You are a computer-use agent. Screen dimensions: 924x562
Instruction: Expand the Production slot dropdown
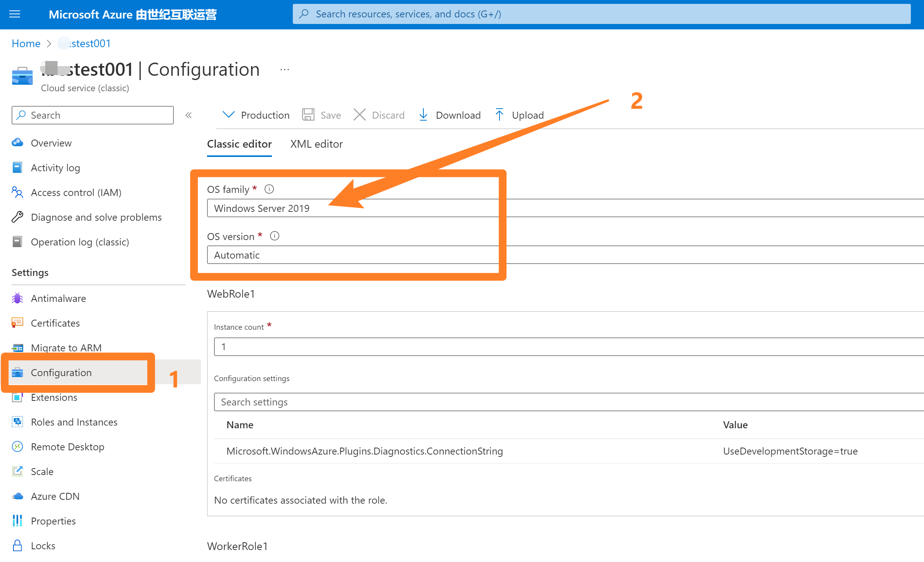point(256,115)
